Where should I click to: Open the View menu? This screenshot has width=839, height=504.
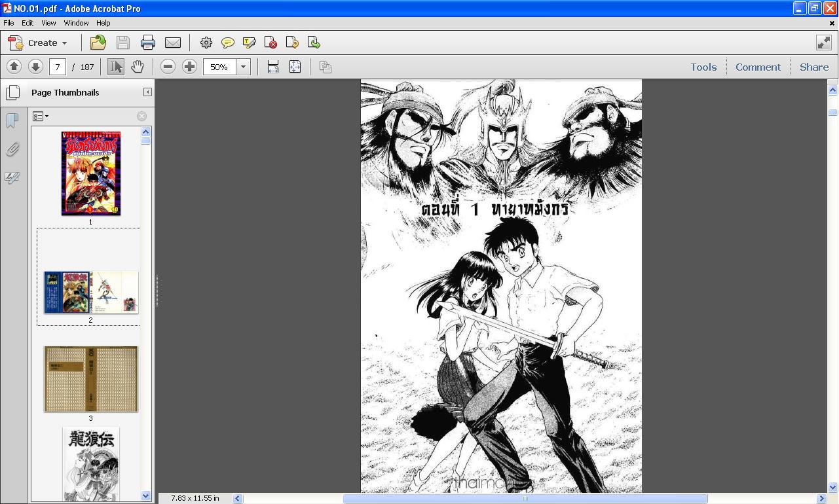click(48, 23)
